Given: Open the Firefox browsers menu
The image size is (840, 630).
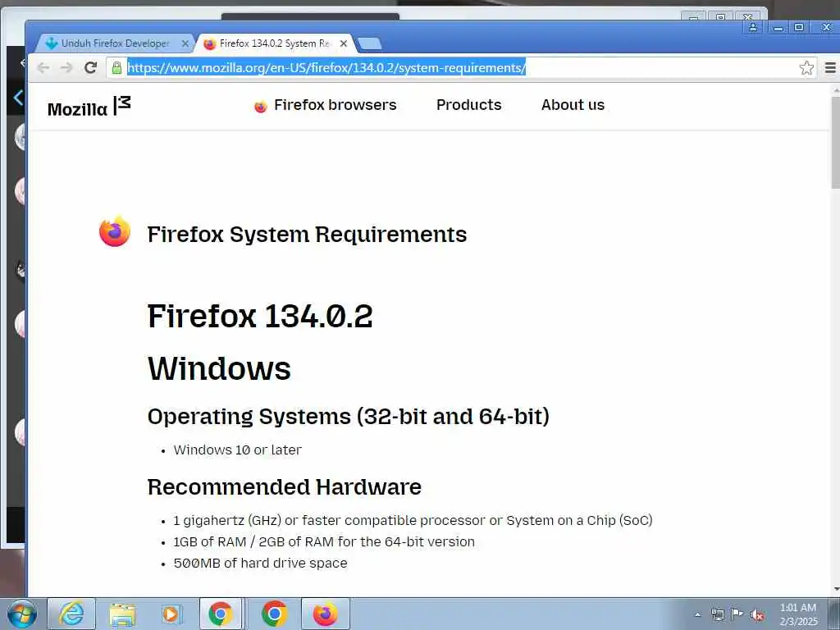Looking at the screenshot, I should pos(325,105).
